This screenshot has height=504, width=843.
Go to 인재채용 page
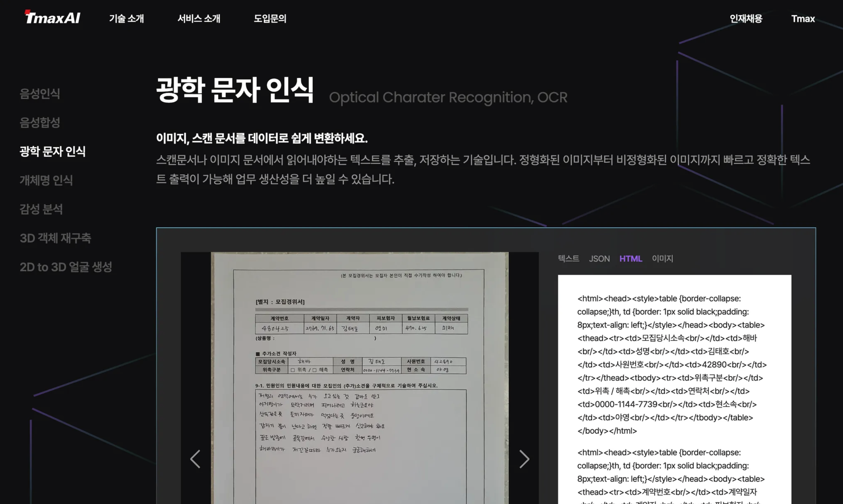click(746, 18)
